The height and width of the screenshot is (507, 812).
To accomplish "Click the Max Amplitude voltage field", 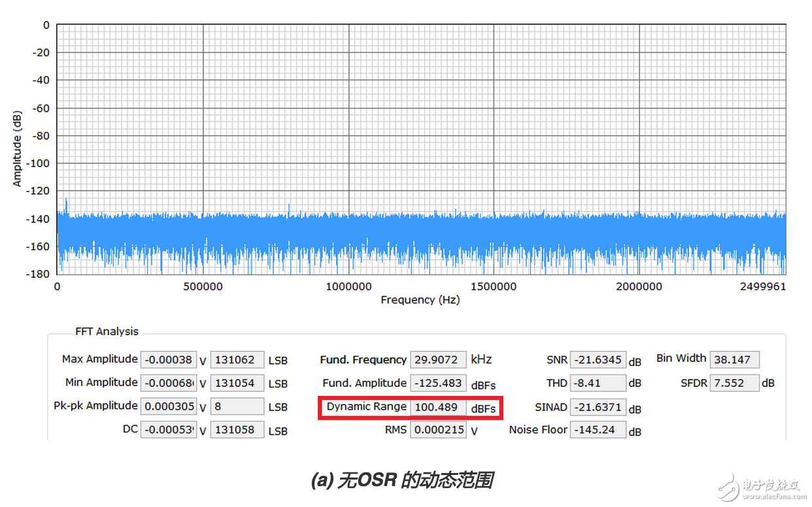I will point(169,360).
